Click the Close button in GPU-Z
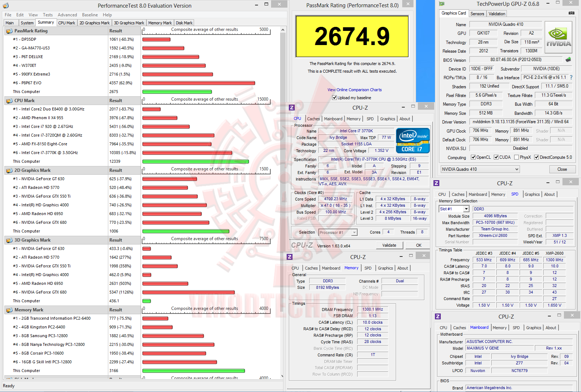This screenshot has width=581, height=392. coord(562,169)
